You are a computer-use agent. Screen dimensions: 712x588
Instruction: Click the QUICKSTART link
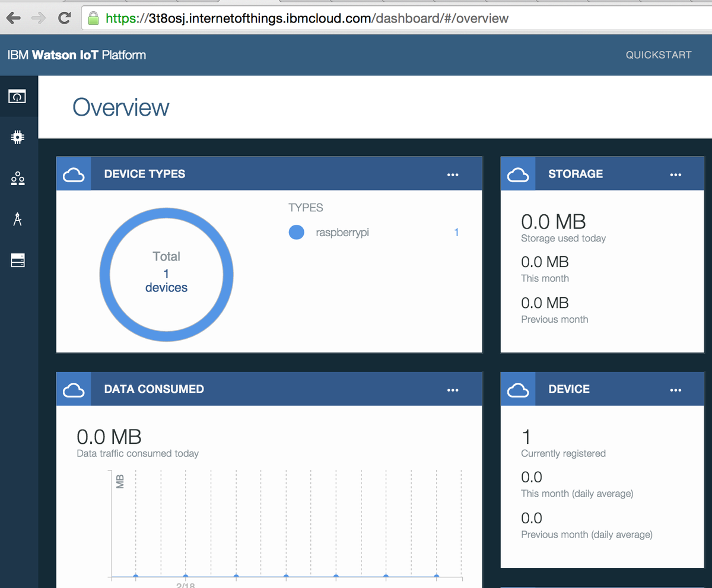[x=659, y=55]
